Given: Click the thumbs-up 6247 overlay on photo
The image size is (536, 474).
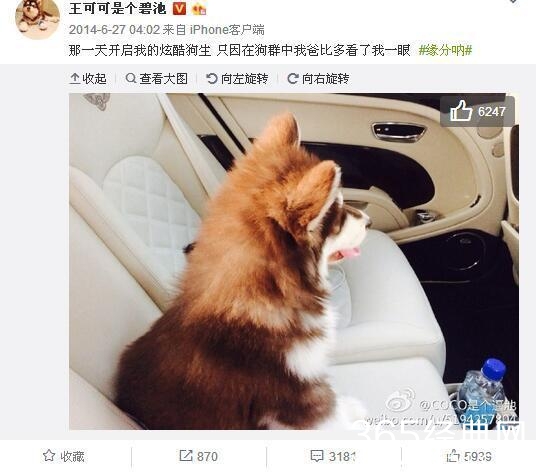Looking at the screenshot, I should click(477, 111).
